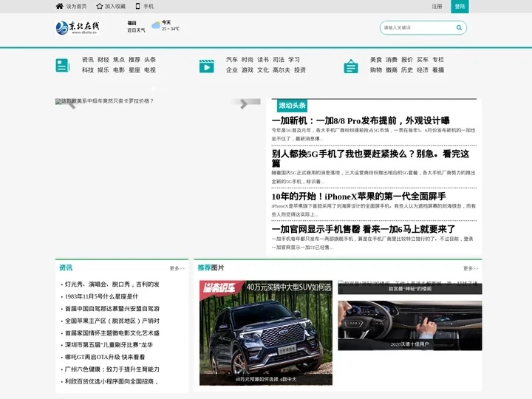Open the 推荐 menu item
The width and height of the screenshot is (532, 399).
[134, 60]
